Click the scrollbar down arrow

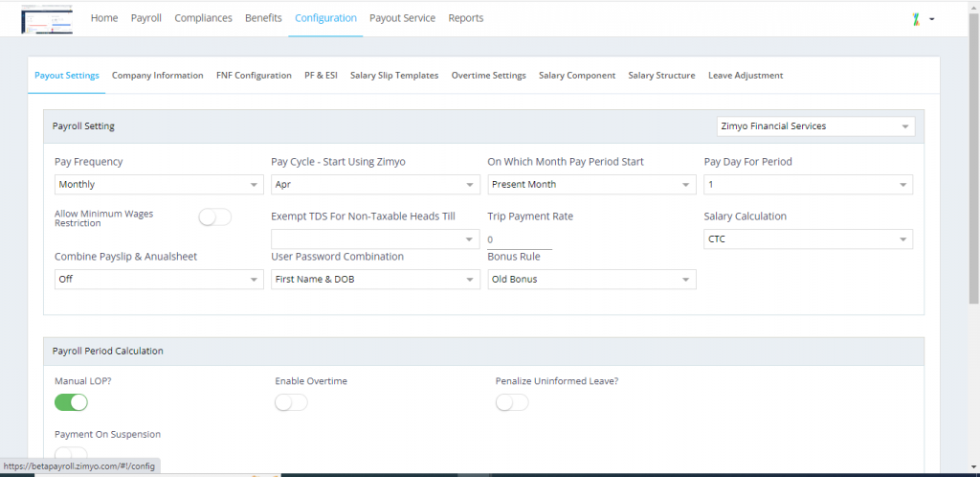point(973,466)
